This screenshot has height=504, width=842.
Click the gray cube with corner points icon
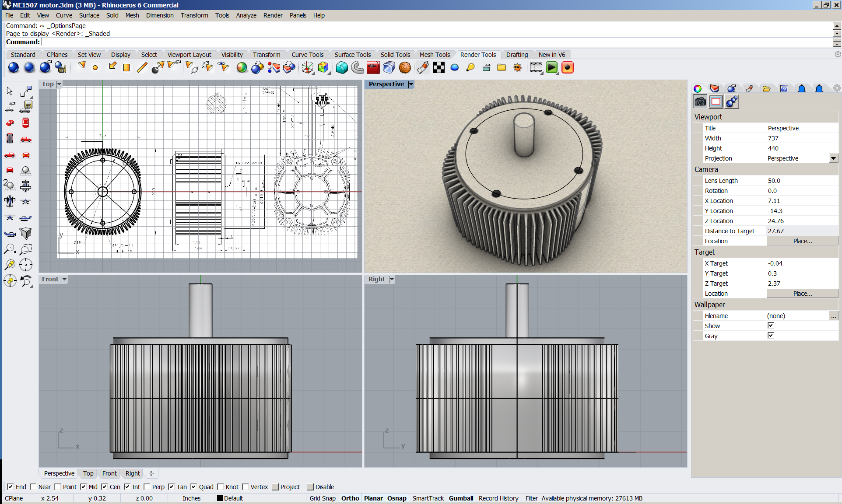coord(26,233)
